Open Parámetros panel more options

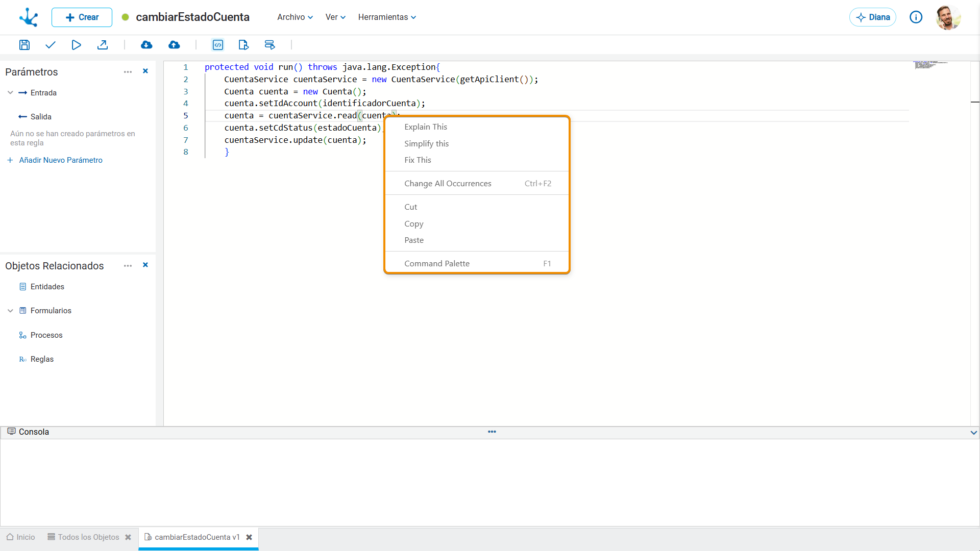click(x=128, y=72)
